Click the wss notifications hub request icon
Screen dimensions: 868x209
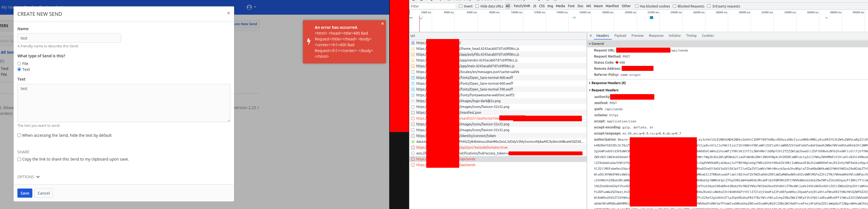[x=413, y=153]
